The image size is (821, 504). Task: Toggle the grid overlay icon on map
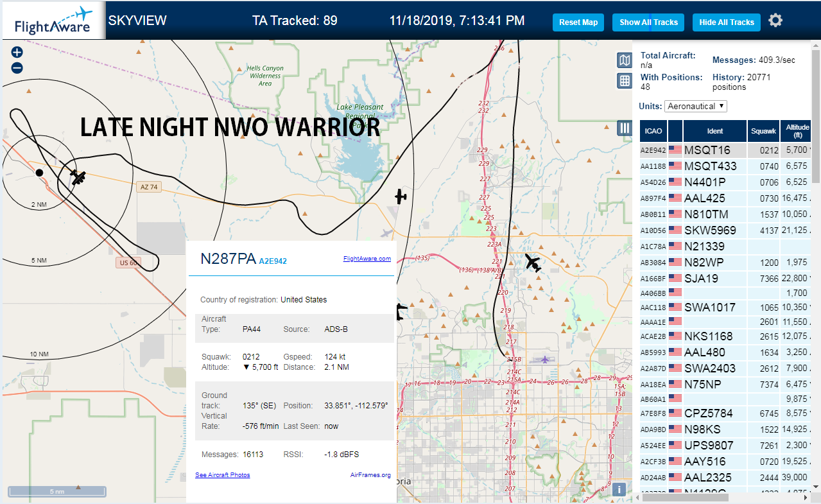click(624, 81)
